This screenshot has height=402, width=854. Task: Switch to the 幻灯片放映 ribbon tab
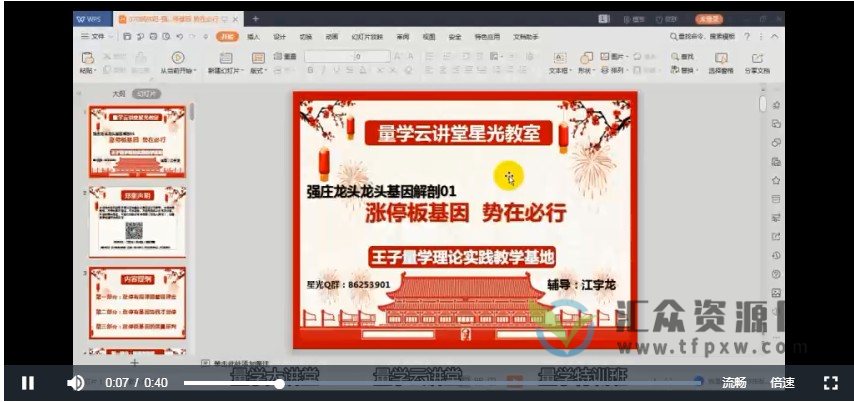(367, 37)
